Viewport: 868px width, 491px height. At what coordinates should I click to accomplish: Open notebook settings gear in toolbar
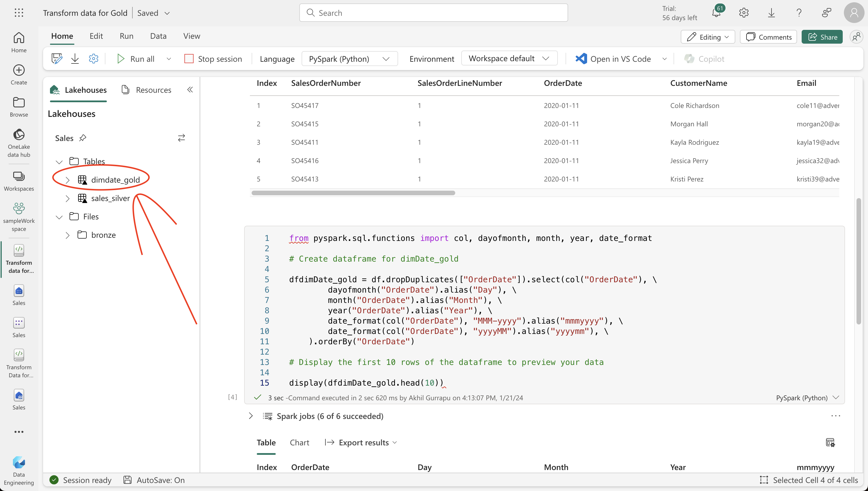pos(93,59)
